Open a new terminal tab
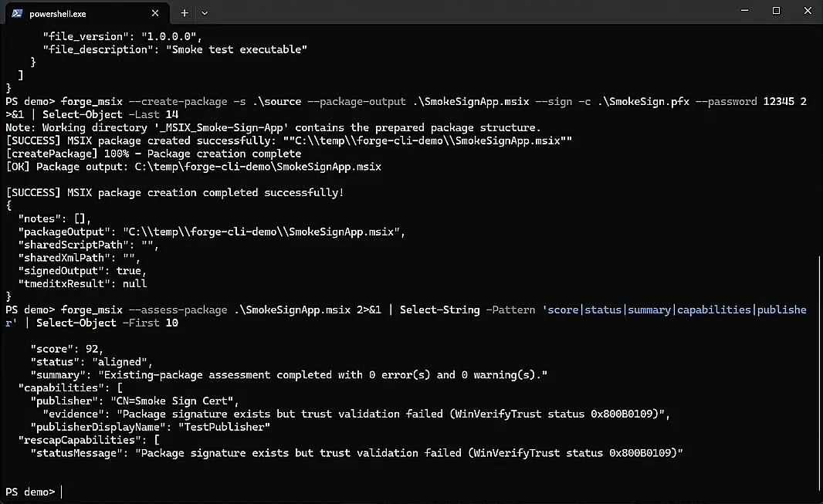Screen dimensions: 823x504 185,13
